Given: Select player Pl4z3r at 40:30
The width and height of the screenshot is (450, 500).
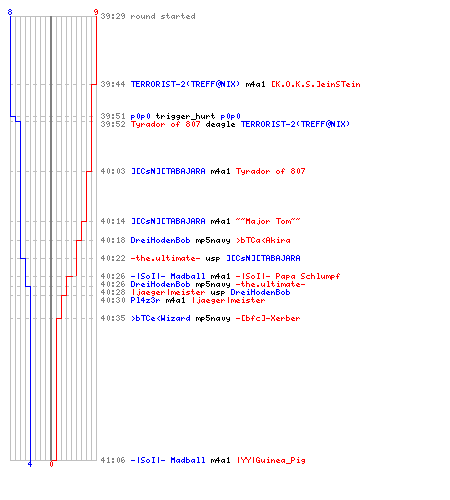Looking at the screenshot, I should [x=145, y=300].
